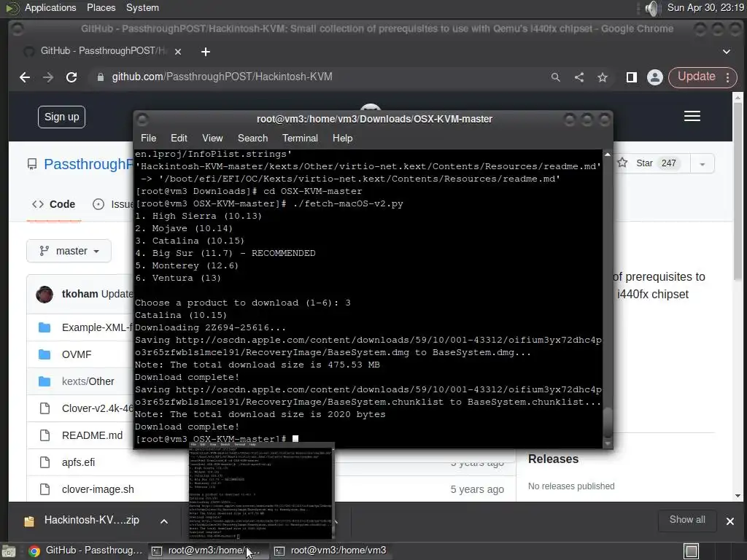Click README.md file icon
Screen dimensions: 747x560
(44, 435)
